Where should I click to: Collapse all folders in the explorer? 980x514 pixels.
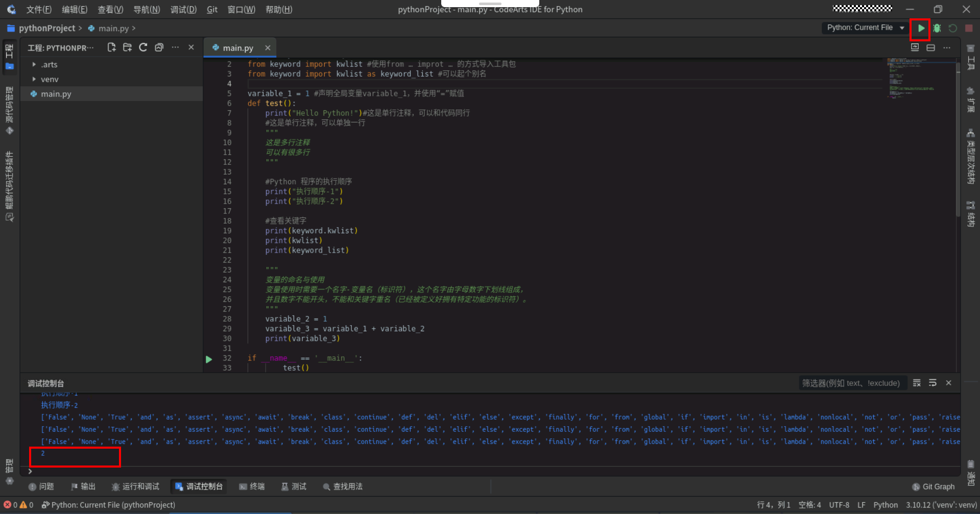pos(159,47)
